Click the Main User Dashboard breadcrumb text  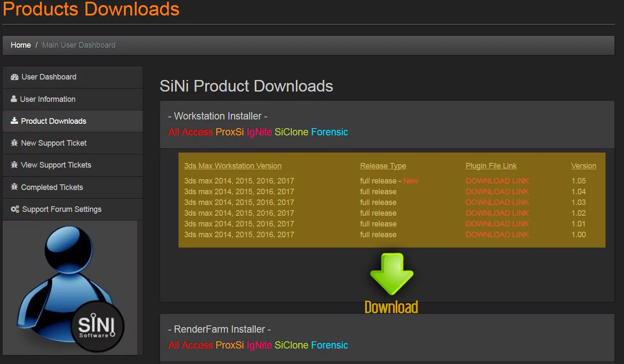79,45
